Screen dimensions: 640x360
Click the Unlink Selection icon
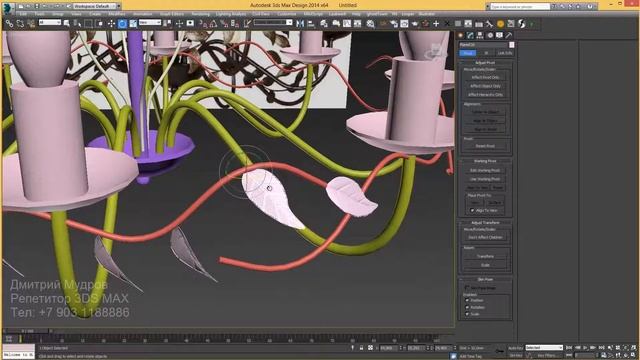click(x=20, y=24)
